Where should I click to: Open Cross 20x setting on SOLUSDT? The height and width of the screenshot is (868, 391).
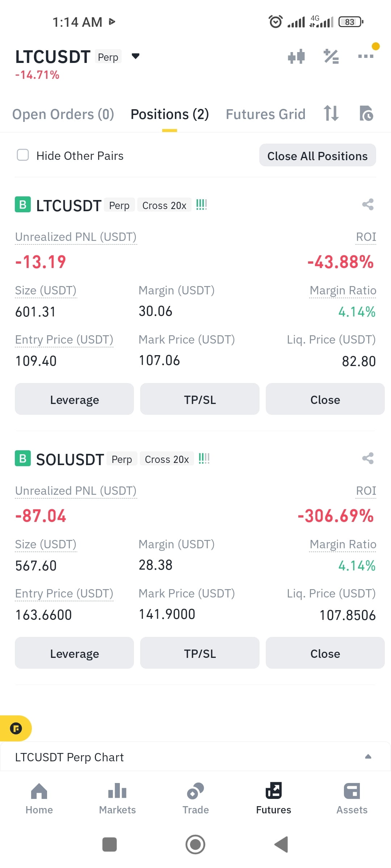(x=167, y=459)
